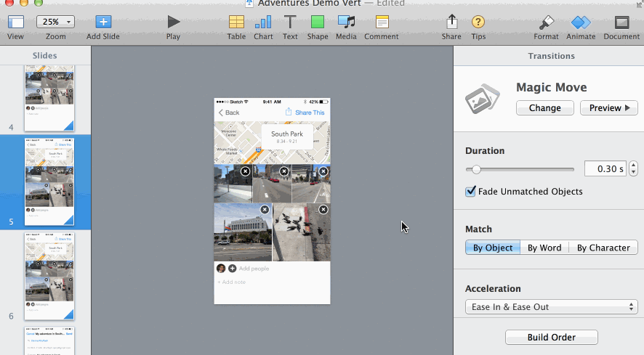
Task: Start the slideshow with the Play icon
Action: [x=173, y=23]
